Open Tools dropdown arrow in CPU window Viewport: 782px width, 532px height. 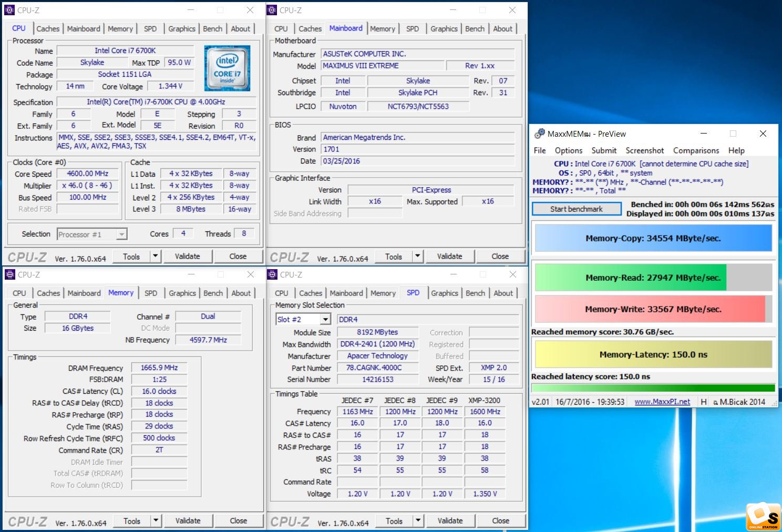pos(155,257)
